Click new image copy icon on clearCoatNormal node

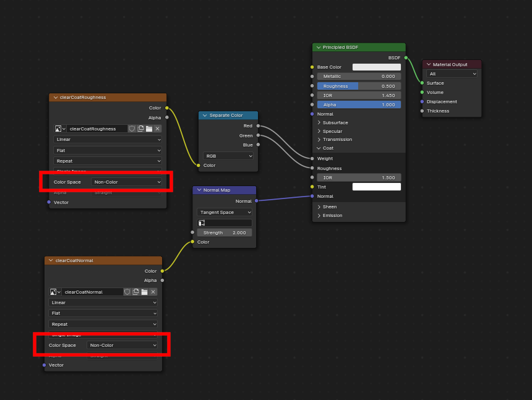[x=135, y=292]
